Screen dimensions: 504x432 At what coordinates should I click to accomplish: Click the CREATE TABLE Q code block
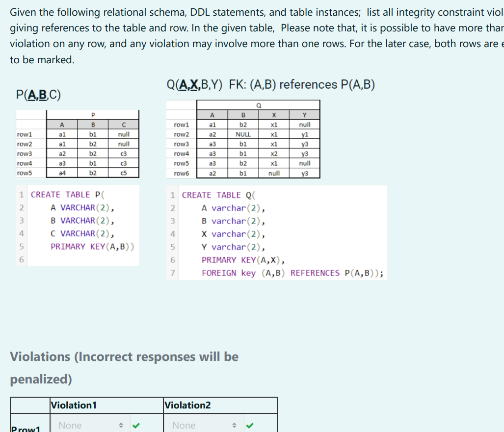point(282,233)
